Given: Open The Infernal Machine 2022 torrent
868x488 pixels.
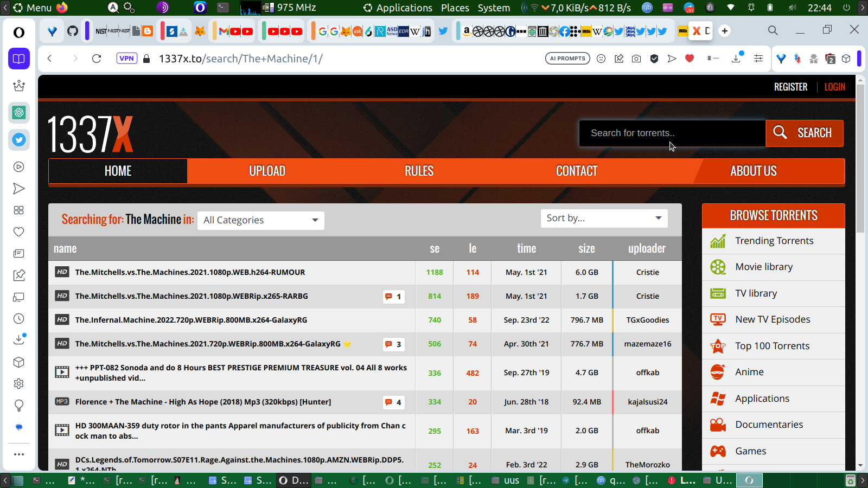Looking at the screenshot, I should 191,320.
